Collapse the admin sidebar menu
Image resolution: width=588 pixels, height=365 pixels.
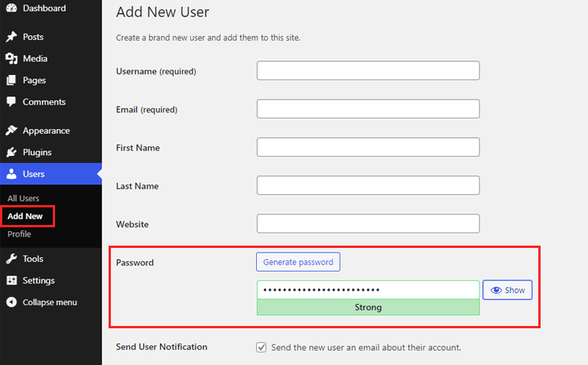pyautogui.click(x=41, y=302)
